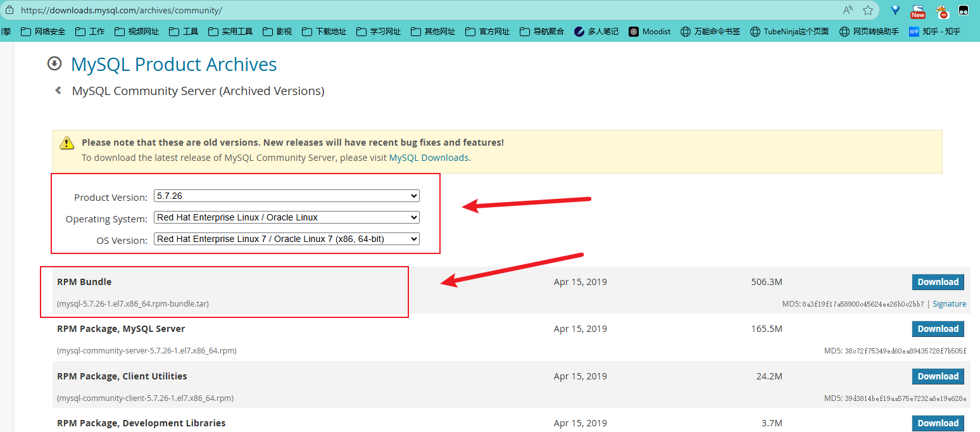Click the mysql-community-server-5.7.26 rpm filename
Screen dimensions: 980x432
(x=147, y=351)
